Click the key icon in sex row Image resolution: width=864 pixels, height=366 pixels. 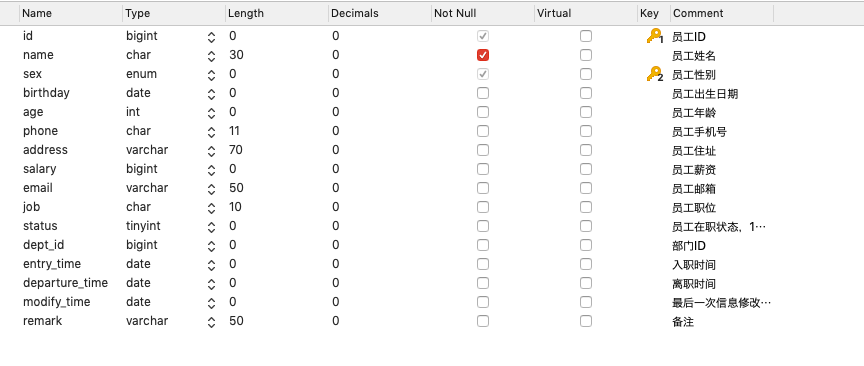click(655, 74)
